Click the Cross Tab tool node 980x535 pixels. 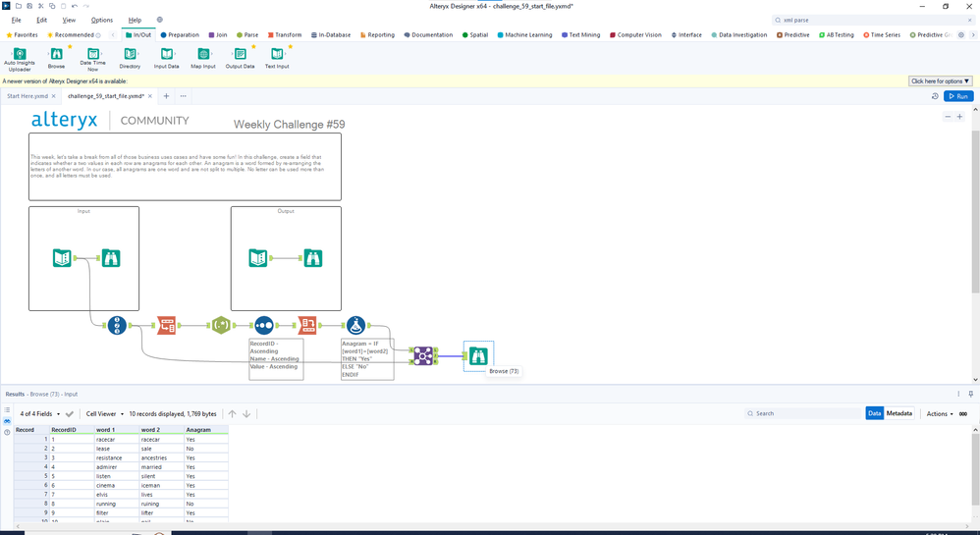pyautogui.click(x=307, y=326)
